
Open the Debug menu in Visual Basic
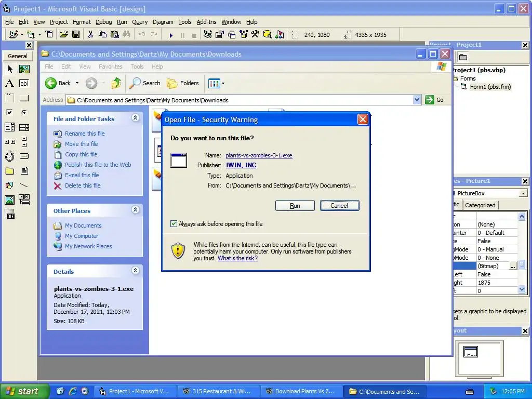(103, 22)
